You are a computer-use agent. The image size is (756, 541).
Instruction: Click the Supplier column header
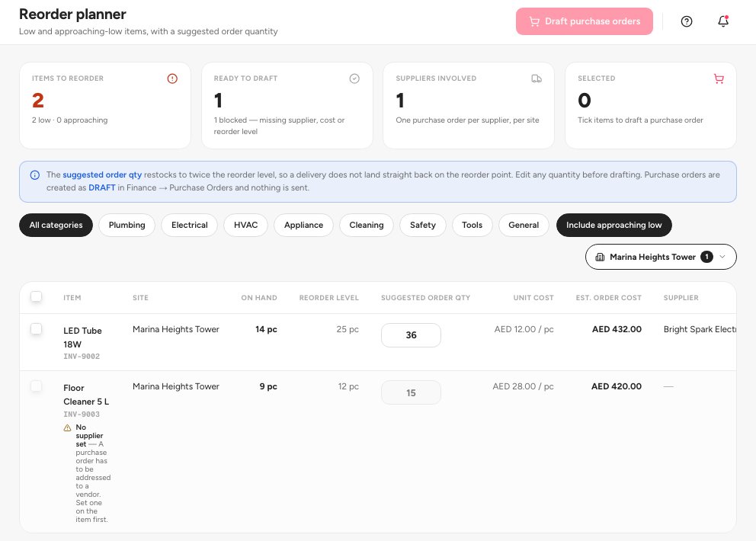click(681, 298)
